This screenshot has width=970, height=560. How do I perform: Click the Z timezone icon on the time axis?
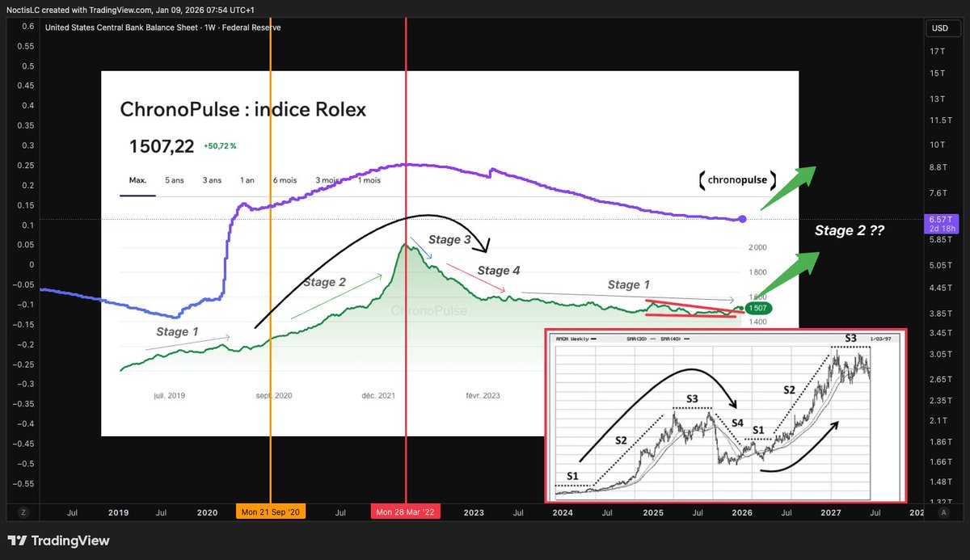click(23, 512)
